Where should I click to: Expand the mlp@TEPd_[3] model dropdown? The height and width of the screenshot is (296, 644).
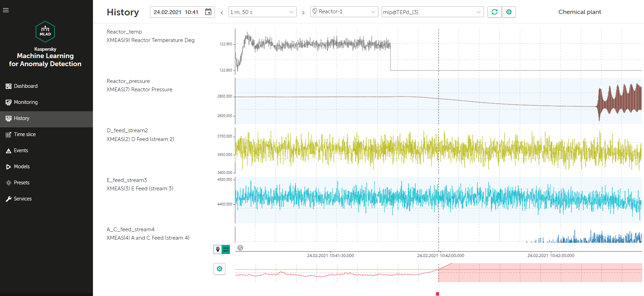[x=432, y=12]
